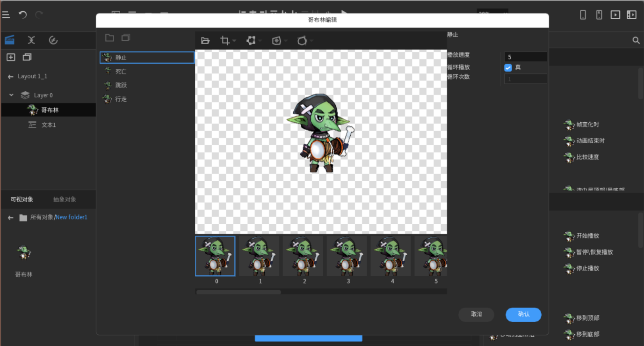This screenshot has width=644, height=346.
Task: Open image file with folder icon
Action: pyautogui.click(x=205, y=41)
